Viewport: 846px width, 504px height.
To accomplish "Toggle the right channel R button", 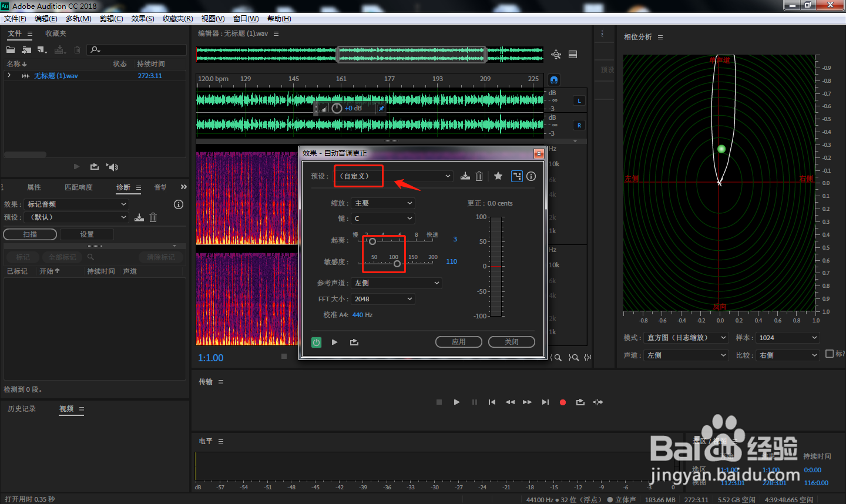I will coord(579,126).
